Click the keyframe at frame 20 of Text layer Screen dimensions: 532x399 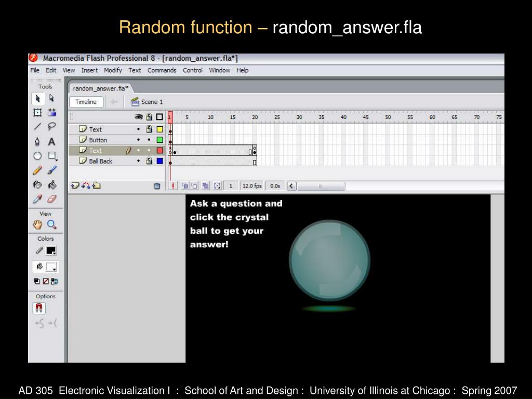point(254,152)
